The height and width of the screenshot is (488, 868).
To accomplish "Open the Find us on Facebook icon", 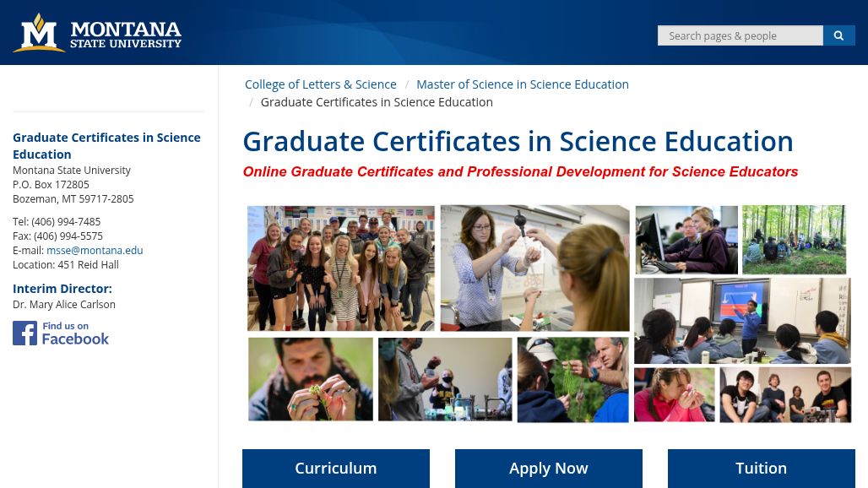I will [x=61, y=333].
